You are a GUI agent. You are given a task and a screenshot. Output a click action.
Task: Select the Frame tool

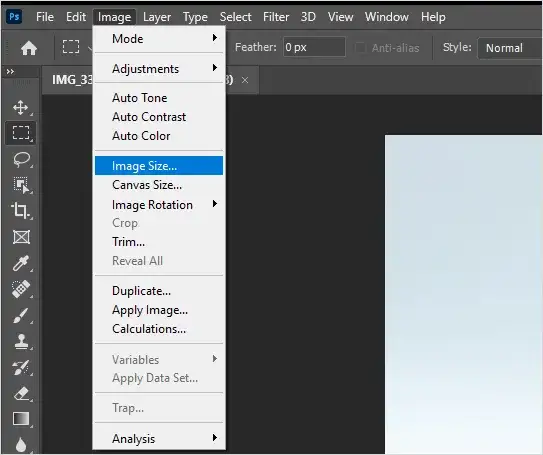coord(21,237)
